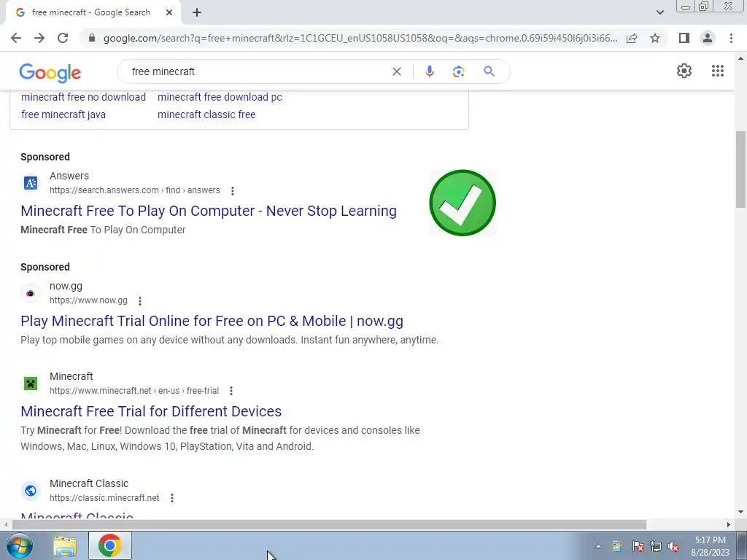Open related search minecraft classic free
747x560 pixels.
coord(206,114)
